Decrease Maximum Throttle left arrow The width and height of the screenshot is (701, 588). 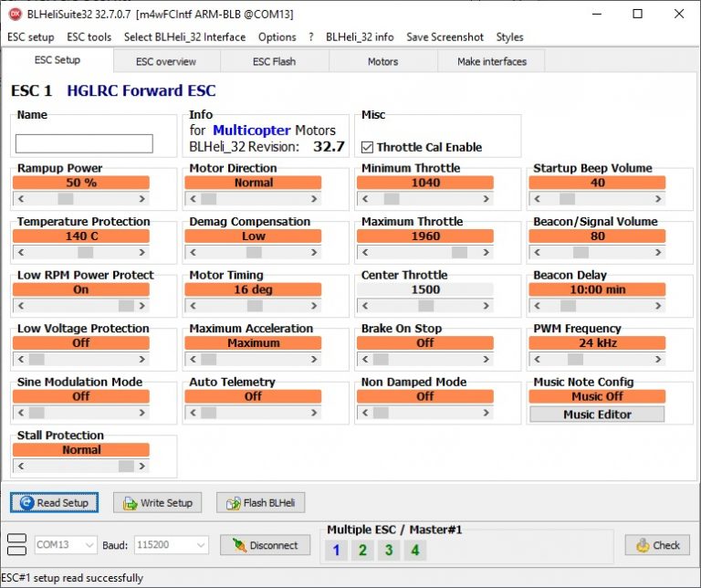pos(365,252)
